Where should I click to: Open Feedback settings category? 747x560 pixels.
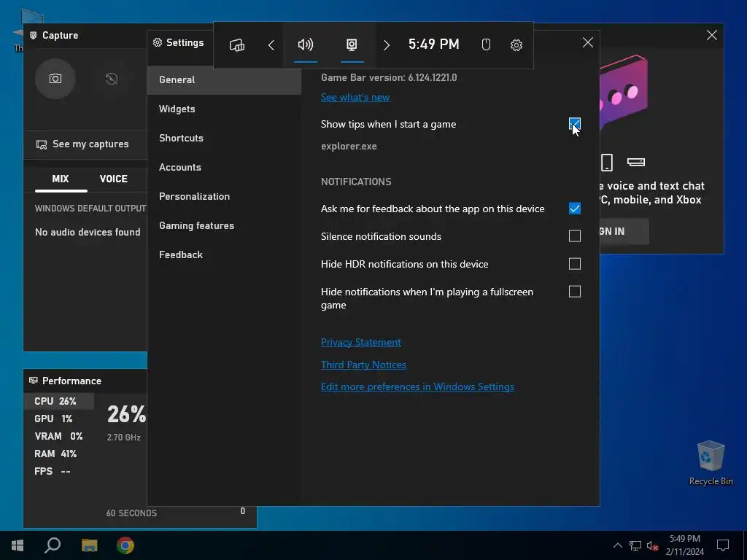pos(224,254)
